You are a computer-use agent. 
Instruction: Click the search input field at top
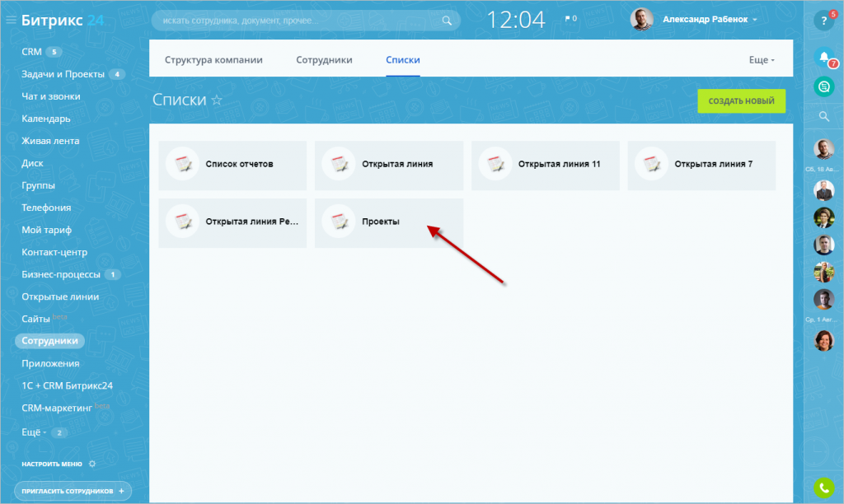pos(301,21)
